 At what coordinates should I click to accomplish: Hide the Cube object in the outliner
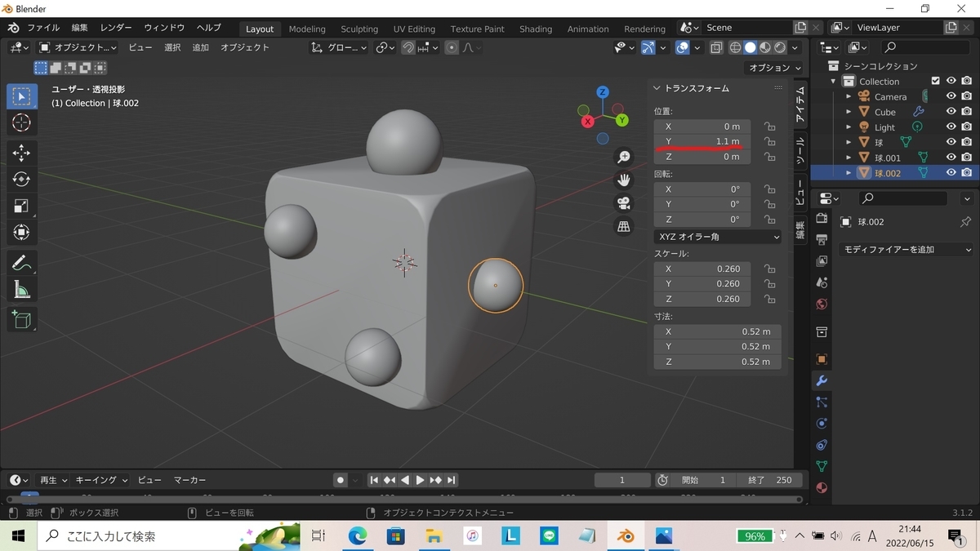(x=951, y=112)
